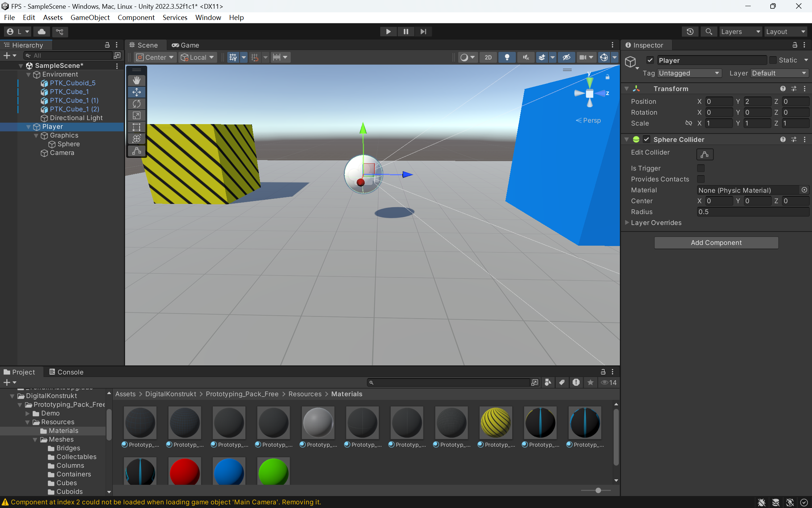Image resolution: width=812 pixels, height=508 pixels.
Task: Select the Rect tool in scene toolbar
Action: tap(137, 127)
